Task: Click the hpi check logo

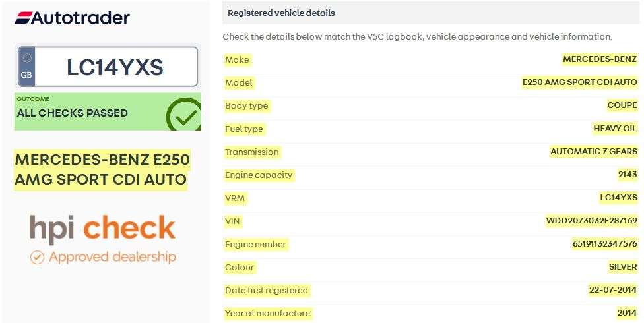Action: coord(102,228)
